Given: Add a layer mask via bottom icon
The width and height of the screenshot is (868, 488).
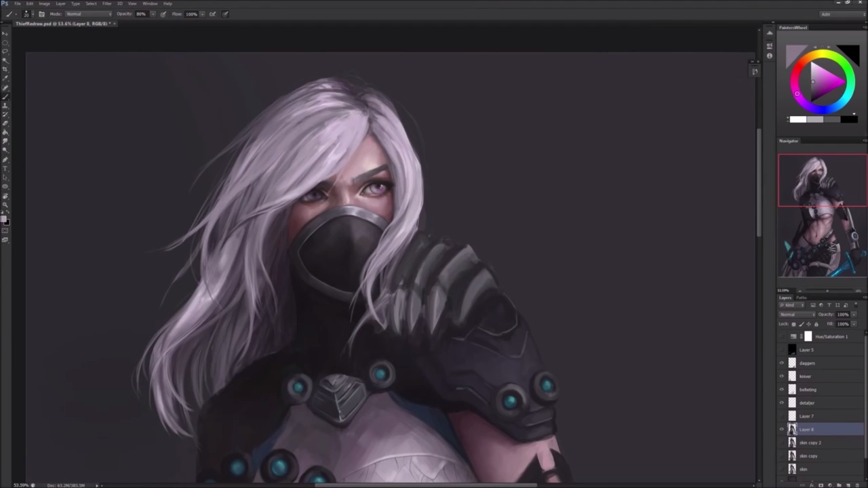Looking at the screenshot, I should pos(821,485).
